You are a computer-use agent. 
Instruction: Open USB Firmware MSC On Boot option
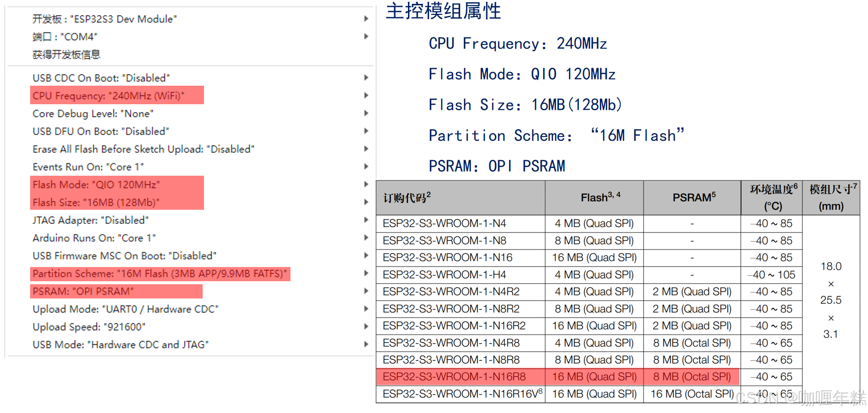189,255
